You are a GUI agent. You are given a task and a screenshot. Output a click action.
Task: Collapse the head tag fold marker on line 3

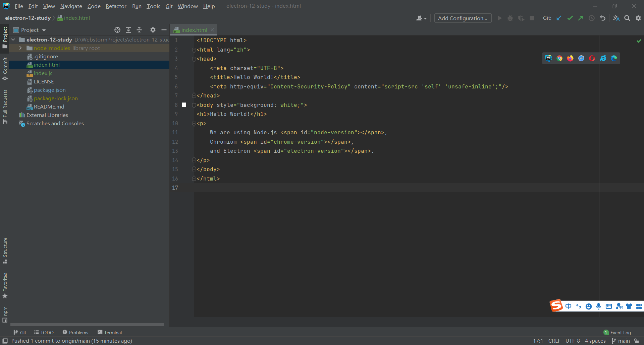pyautogui.click(x=194, y=59)
